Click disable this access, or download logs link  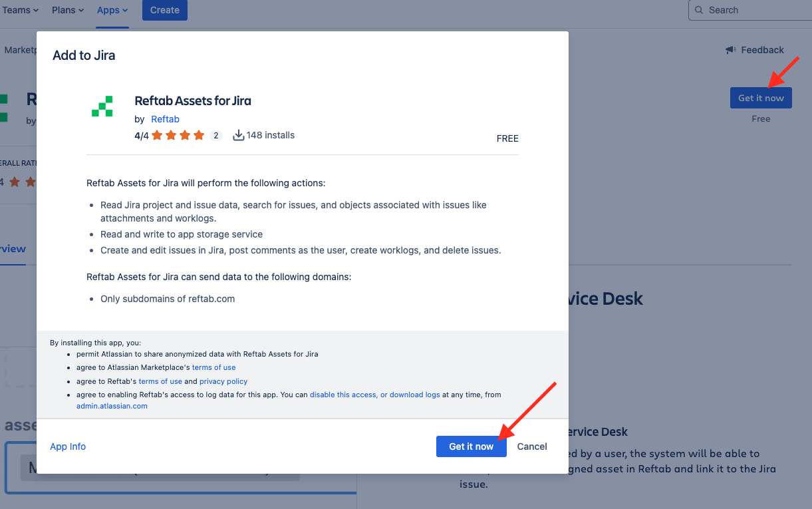[x=375, y=395]
